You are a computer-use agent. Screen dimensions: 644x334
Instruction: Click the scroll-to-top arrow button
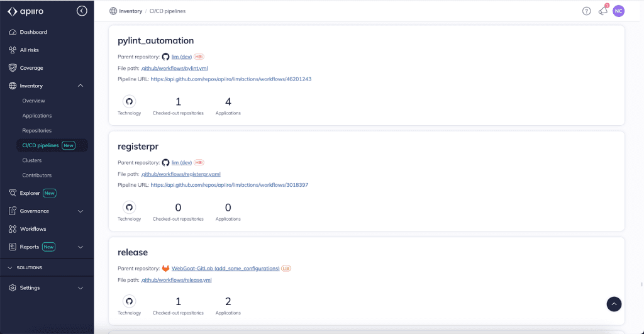[x=614, y=304]
